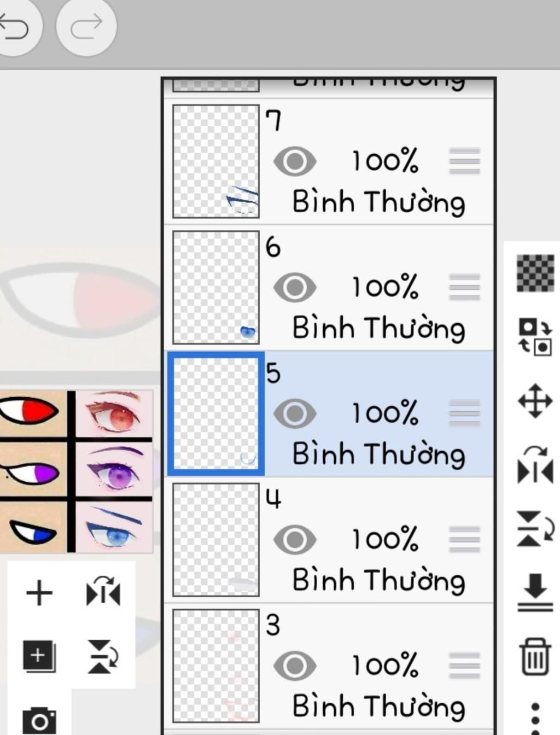Click right sidebar flip horizontal icon
This screenshot has height=735, width=560.
pyautogui.click(x=535, y=465)
